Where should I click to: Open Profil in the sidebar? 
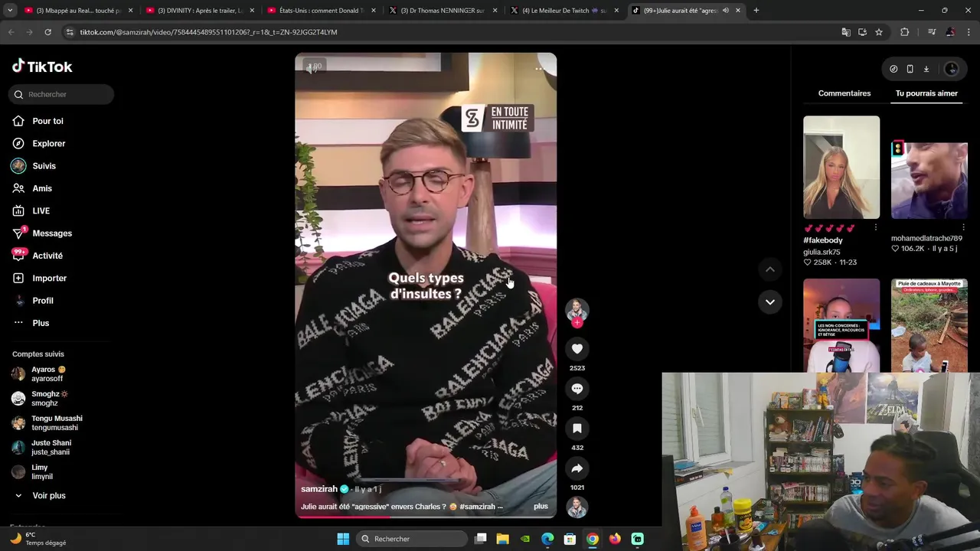(43, 301)
